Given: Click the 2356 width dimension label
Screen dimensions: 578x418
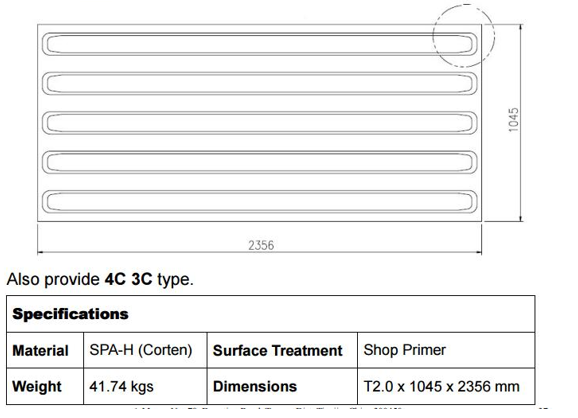Looking at the screenshot, I should coord(261,245).
